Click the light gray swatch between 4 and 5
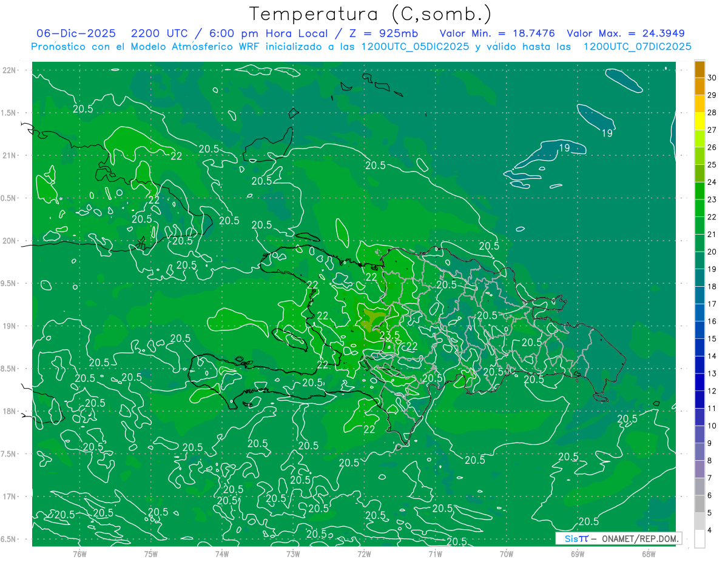This screenshot has height=562, width=728. point(699,521)
